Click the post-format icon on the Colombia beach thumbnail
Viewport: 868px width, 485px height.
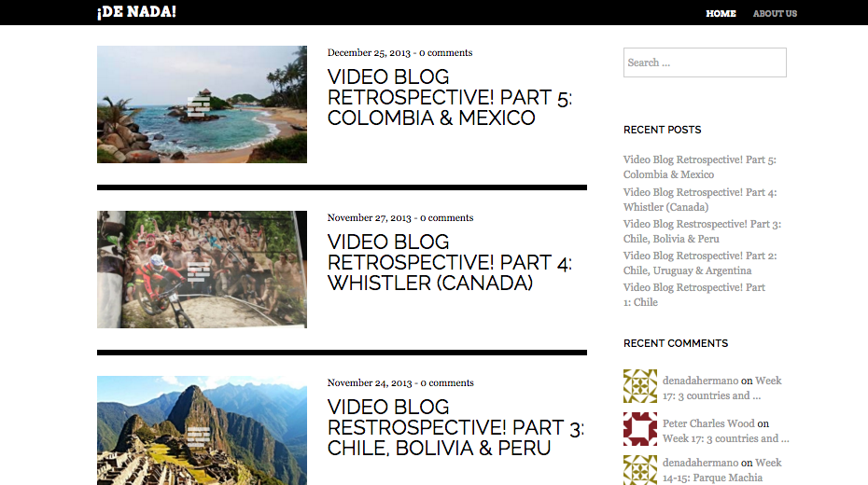coord(198,106)
